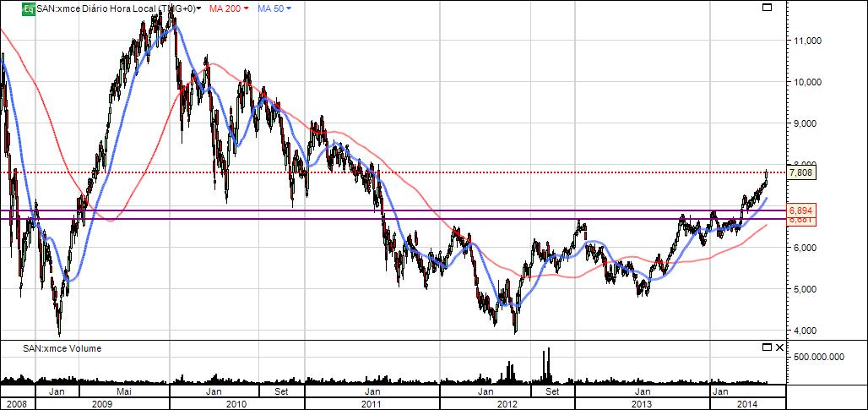Click the 2012 year label
Image resolution: width=868 pixels, height=410 pixels.
click(x=507, y=403)
